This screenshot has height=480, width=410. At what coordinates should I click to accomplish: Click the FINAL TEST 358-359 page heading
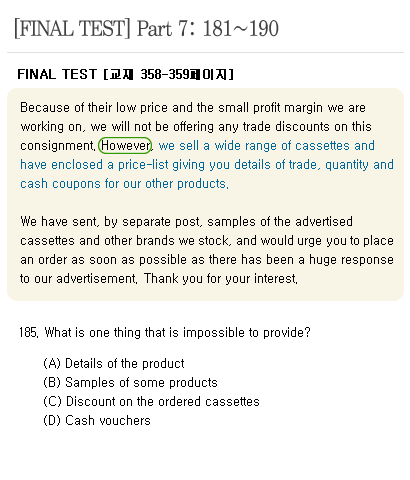tap(126, 74)
